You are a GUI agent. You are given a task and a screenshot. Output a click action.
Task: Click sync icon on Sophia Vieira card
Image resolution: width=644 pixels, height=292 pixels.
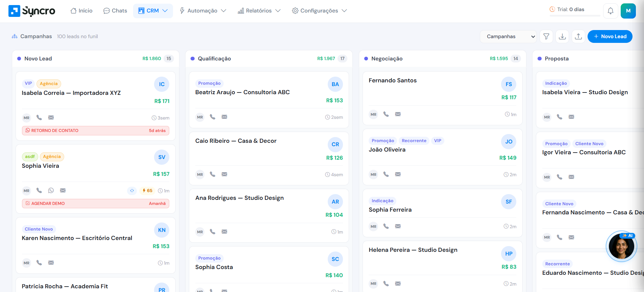point(132,191)
